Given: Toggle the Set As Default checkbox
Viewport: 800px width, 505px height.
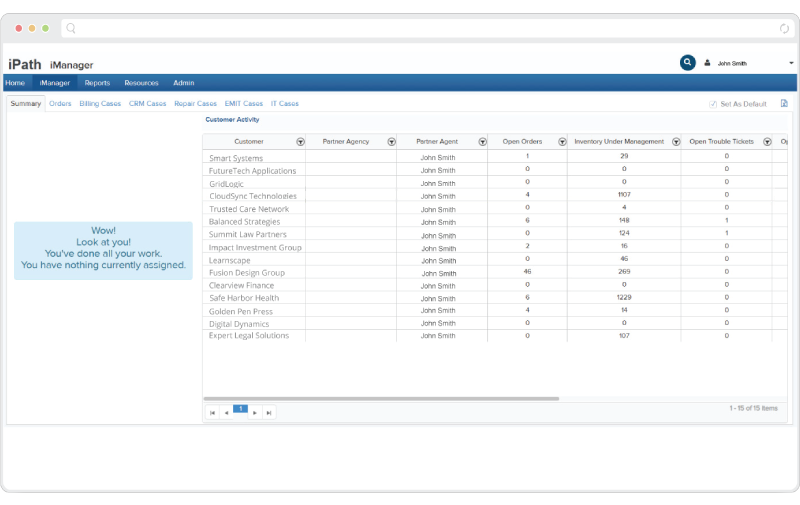Looking at the screenshot, I should click(x=713, y=104).
